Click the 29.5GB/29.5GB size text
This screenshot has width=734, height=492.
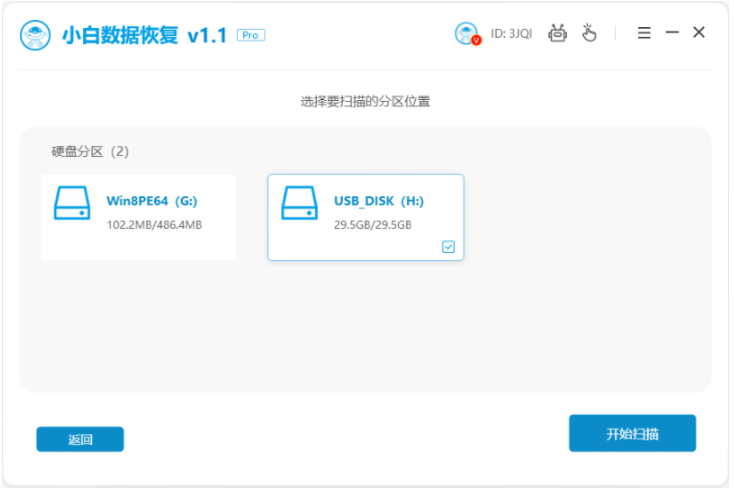(373, 225)
